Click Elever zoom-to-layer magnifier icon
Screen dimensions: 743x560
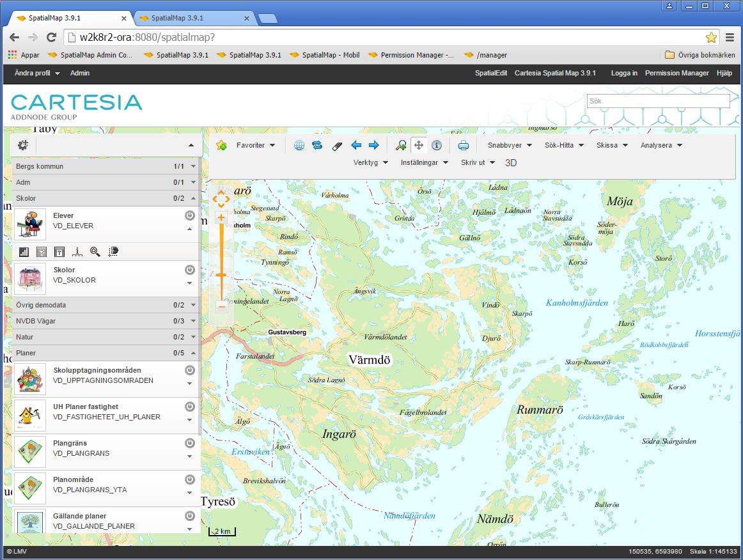pyautogui.click(x=95, y=252)
